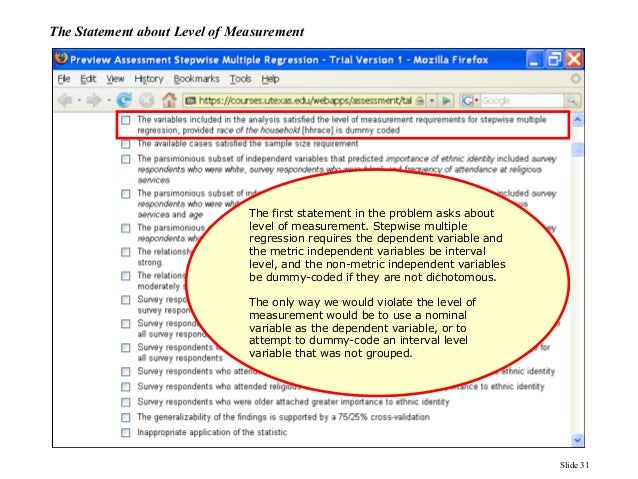This screenshot has width=638, height=479.
Task: Click the browser Back arrow button
Action: click(65, 100)
